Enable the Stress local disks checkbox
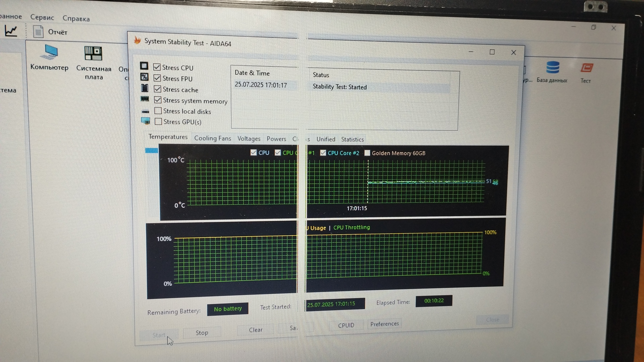The height and width of the screenshot is (362, 644). [x=158, y=111]
